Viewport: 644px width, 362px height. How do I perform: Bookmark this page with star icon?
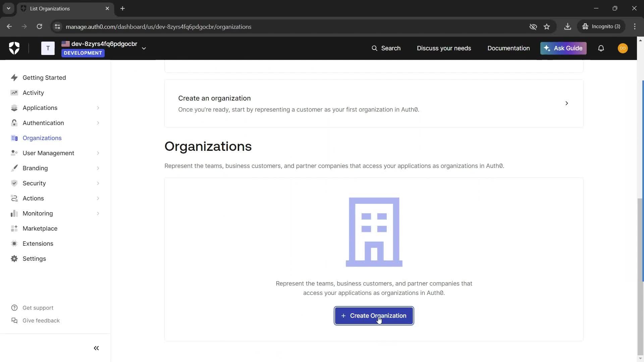pos(547,26)
